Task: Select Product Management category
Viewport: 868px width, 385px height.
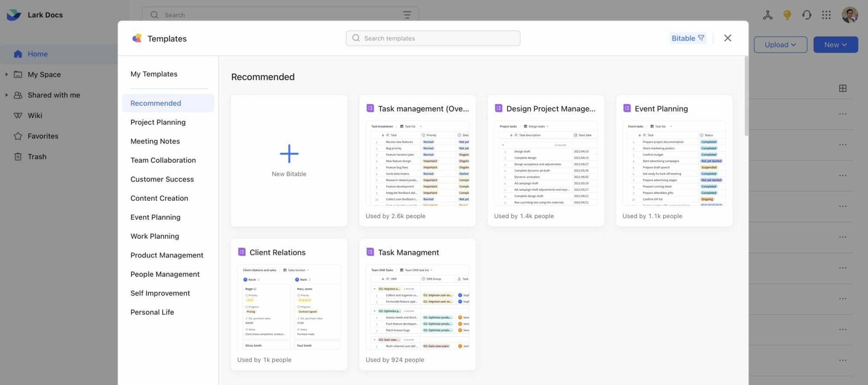Action: coord(167,255)
